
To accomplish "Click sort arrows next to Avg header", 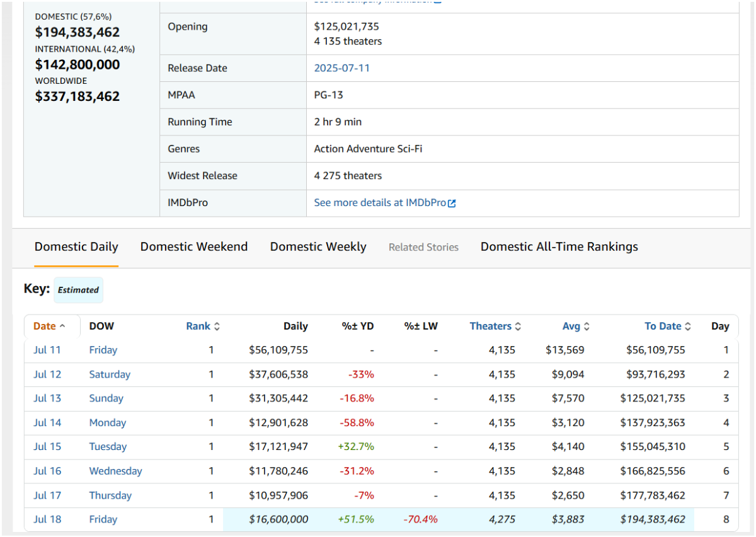I will pyautogui.click(x=587, y=326).
